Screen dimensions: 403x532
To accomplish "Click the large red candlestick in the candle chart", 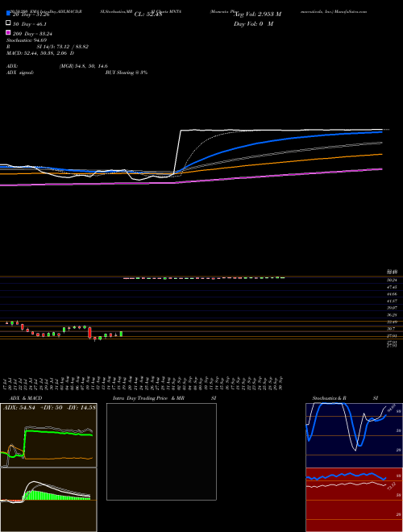I will [x=90, y=332].
